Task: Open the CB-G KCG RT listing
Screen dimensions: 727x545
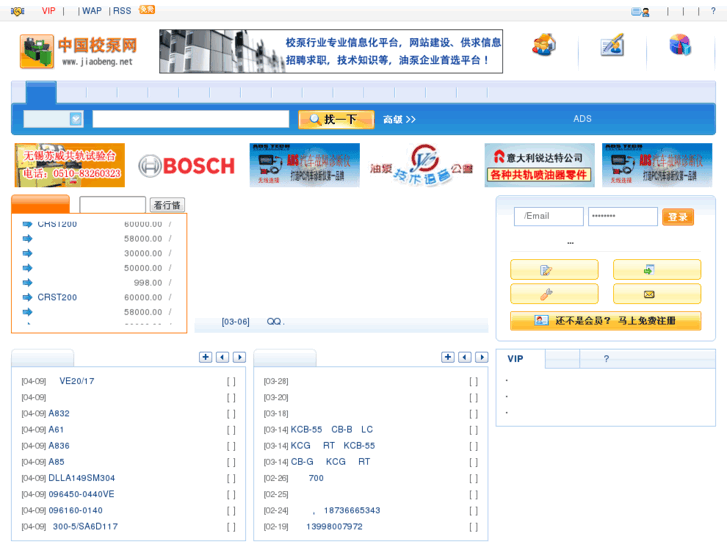Action: click(330, 462)
